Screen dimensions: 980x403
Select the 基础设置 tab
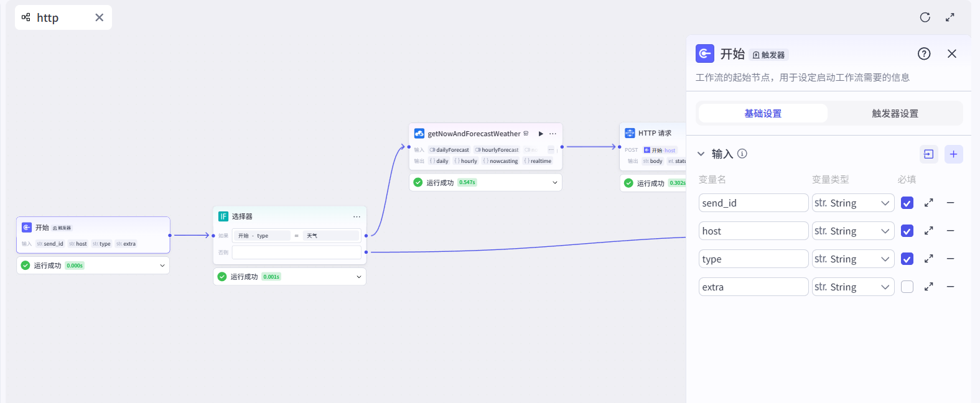(x=763, y=113)
